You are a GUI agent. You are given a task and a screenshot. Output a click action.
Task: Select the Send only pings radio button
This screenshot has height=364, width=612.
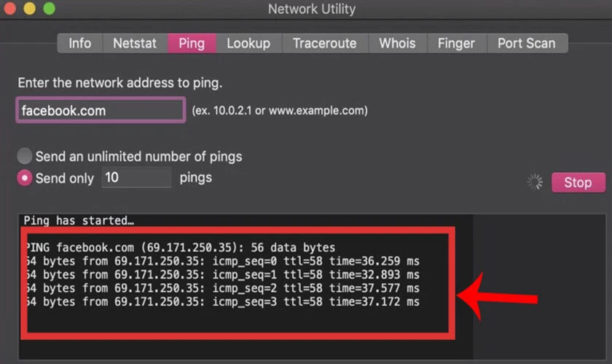tap(25, 178)
